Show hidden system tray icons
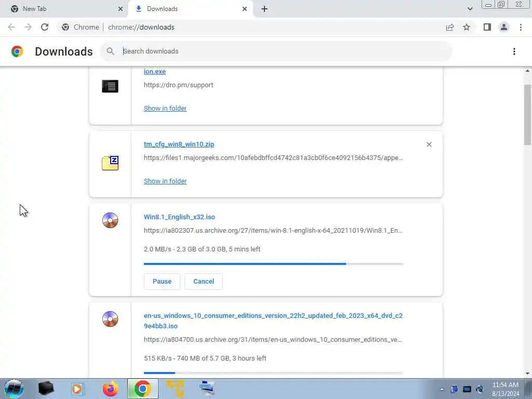The image size is (532, 399). point(442,389)
